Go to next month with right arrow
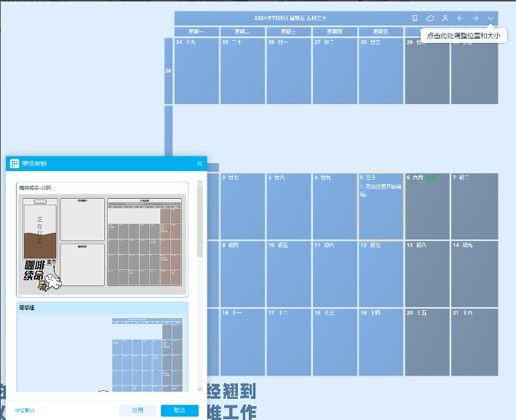 (475, 18)
